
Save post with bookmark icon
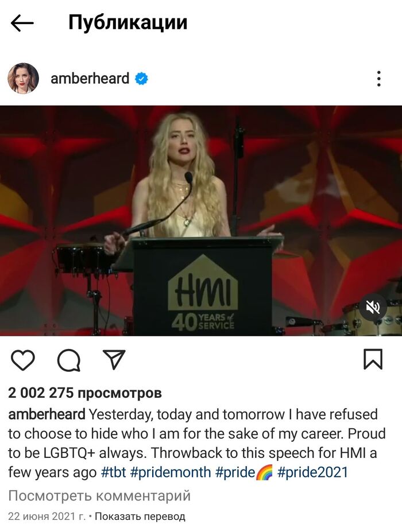(x=373, y=359)
